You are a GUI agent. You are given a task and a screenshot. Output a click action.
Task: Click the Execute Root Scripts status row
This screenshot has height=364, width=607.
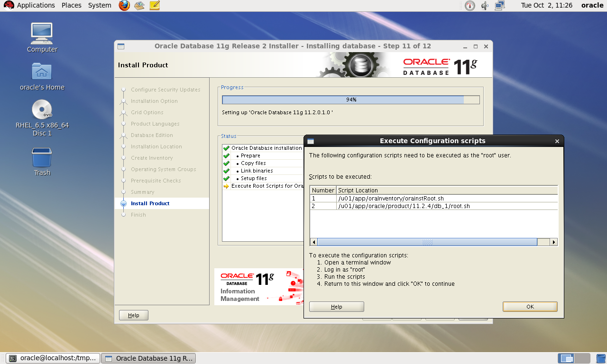tap(263, 186)
